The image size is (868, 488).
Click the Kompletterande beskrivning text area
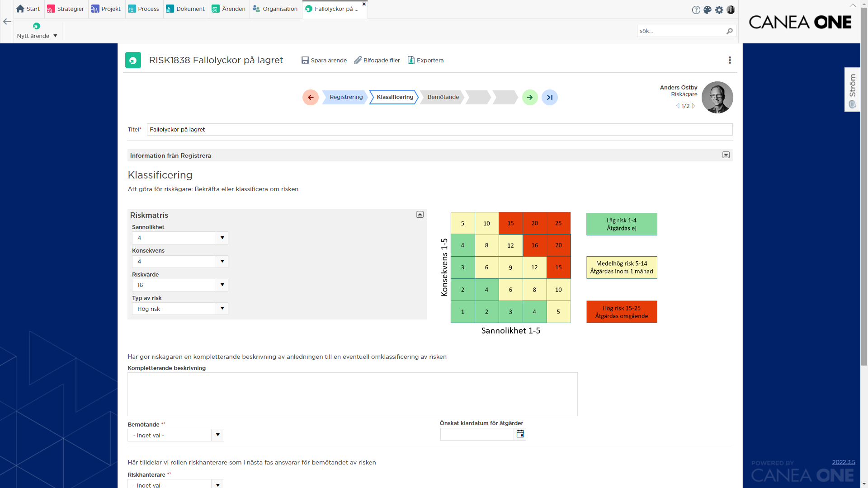click(353, 394)
